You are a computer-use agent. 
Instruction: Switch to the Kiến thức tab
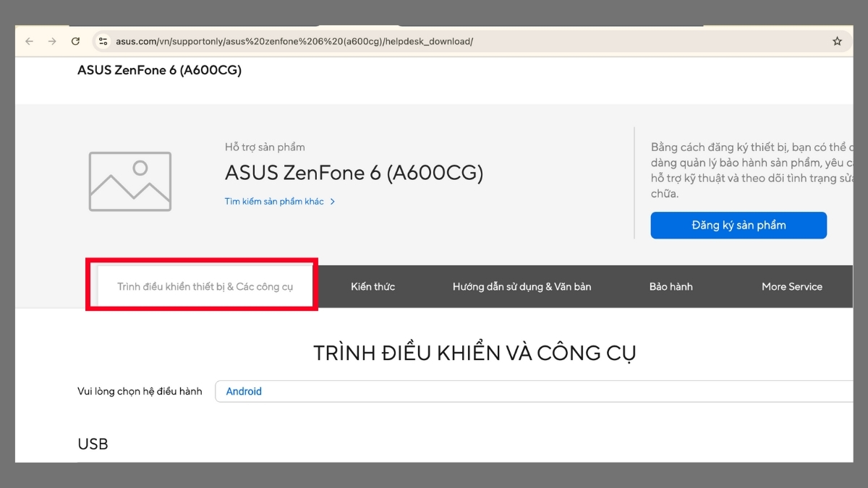point(373,286)
